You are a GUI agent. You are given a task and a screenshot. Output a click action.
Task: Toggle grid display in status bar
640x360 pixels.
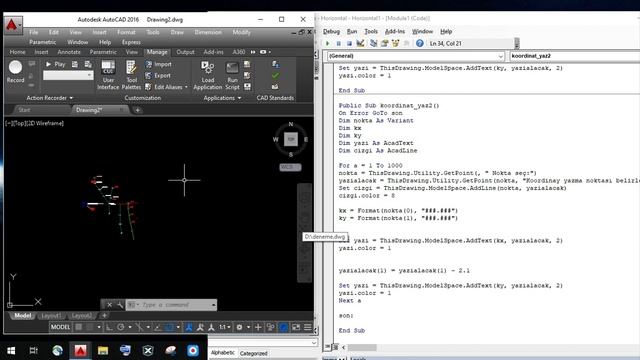pos(79,327)
